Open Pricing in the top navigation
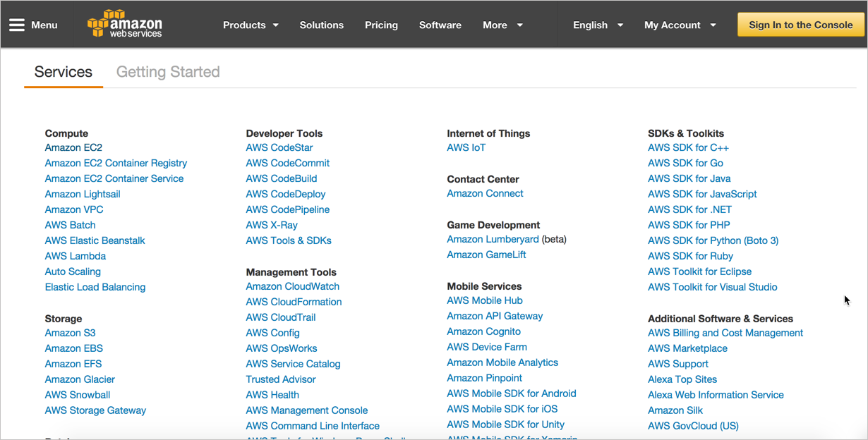868x440 pixels. 381,25
